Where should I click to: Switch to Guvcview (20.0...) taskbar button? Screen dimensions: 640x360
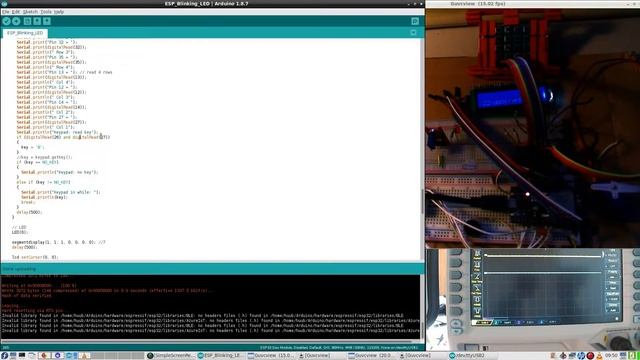(371, 356)
